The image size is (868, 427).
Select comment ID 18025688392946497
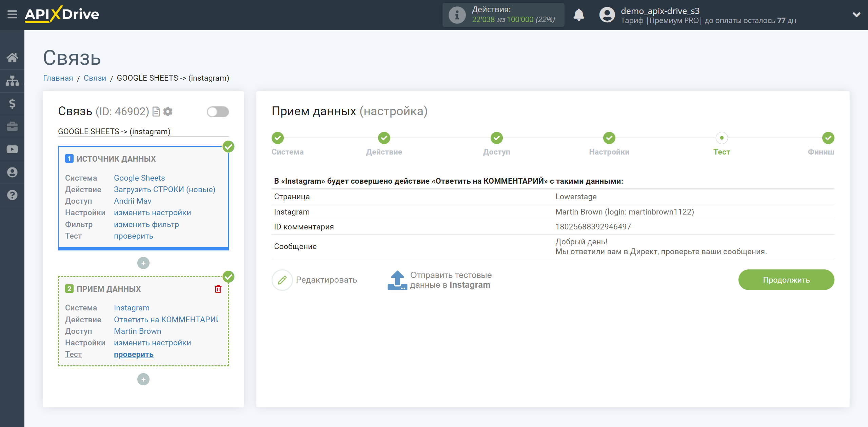tap(593, 227)
